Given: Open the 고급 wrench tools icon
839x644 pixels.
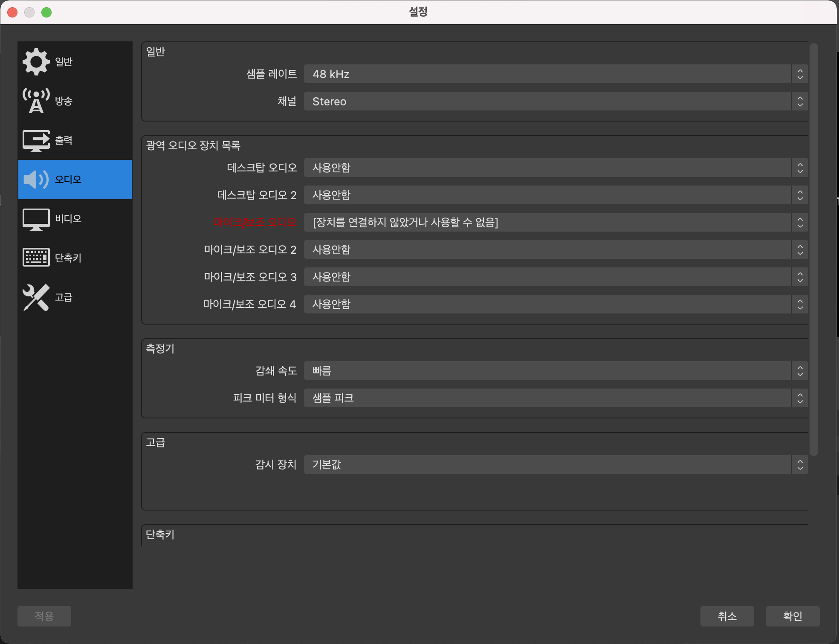Looking at the screenshot, I should pos(36,297).
